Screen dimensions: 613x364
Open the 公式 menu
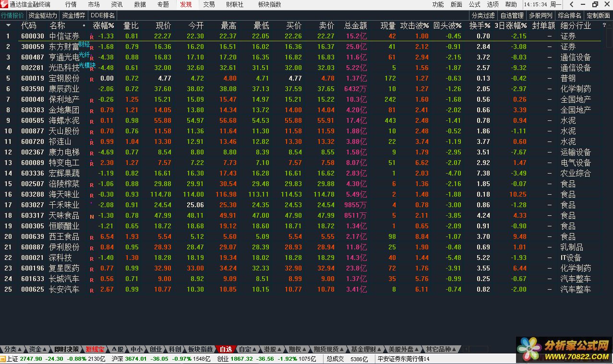pos(475,4)
